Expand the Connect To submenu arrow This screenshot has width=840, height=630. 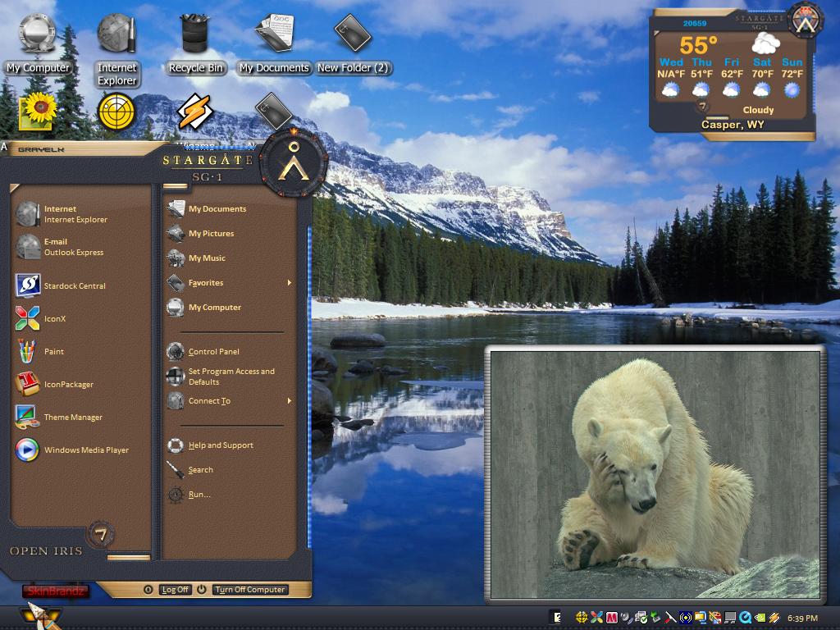tap(290, 400)
